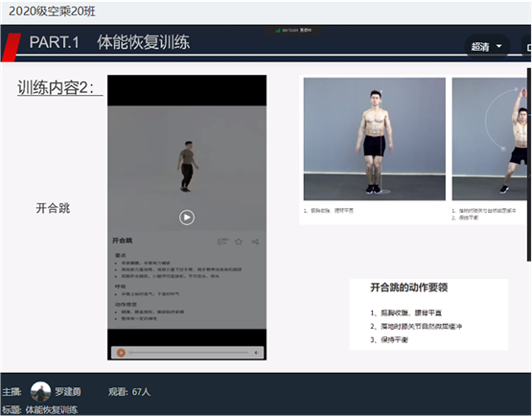Click the cast-to-screen icon beside 开合跳
Viewport: 532px width, 416px height.
tap(222, 242)
